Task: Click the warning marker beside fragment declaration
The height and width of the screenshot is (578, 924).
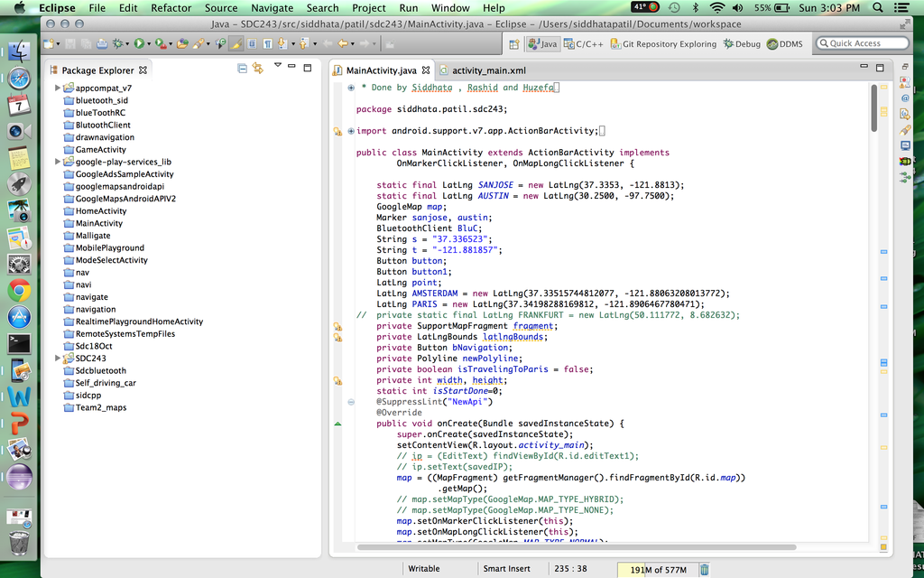Action: point(337,326)
